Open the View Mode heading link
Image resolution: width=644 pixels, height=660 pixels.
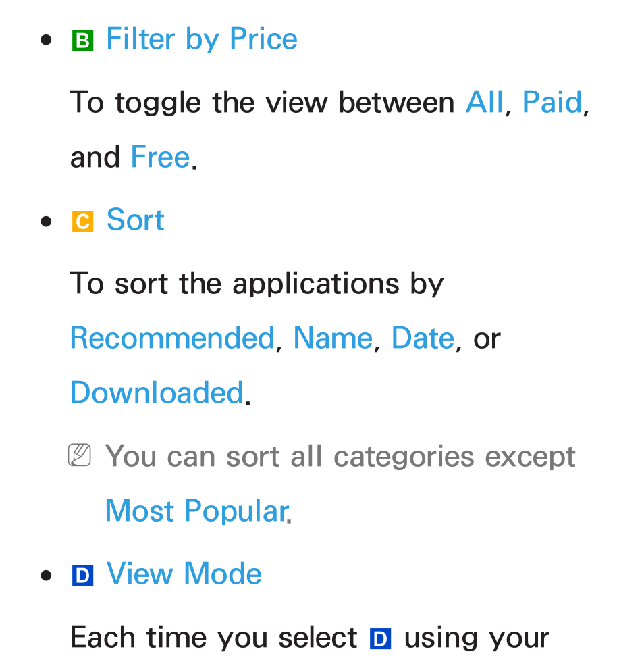click(184, 574)
